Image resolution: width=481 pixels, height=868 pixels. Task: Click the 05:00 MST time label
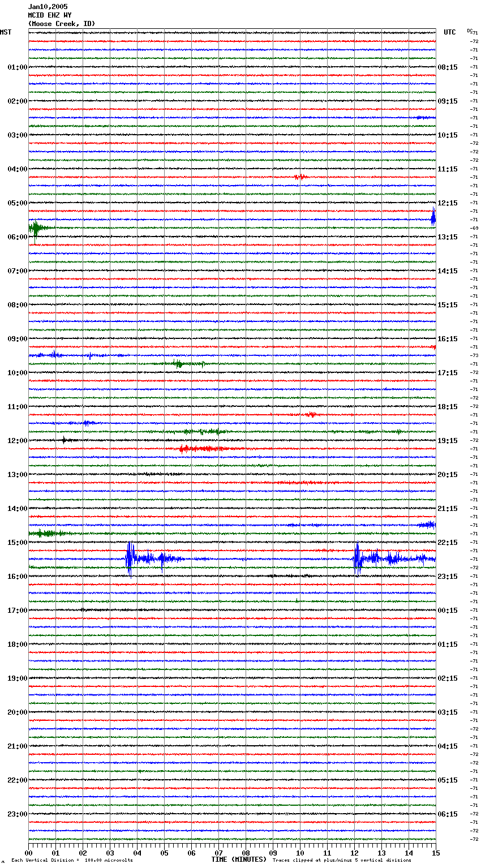(18, 203)
